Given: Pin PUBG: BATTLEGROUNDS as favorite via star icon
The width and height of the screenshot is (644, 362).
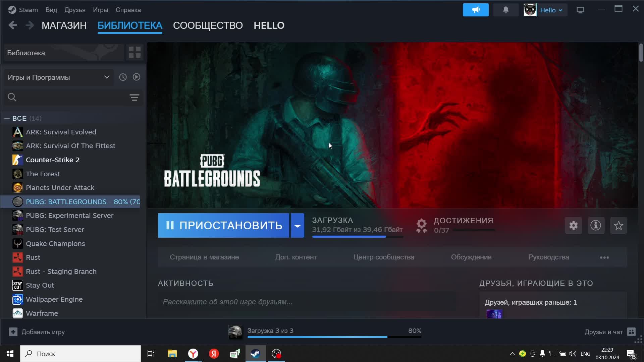Looking at the screenshot, I should (x=619, y=225).
